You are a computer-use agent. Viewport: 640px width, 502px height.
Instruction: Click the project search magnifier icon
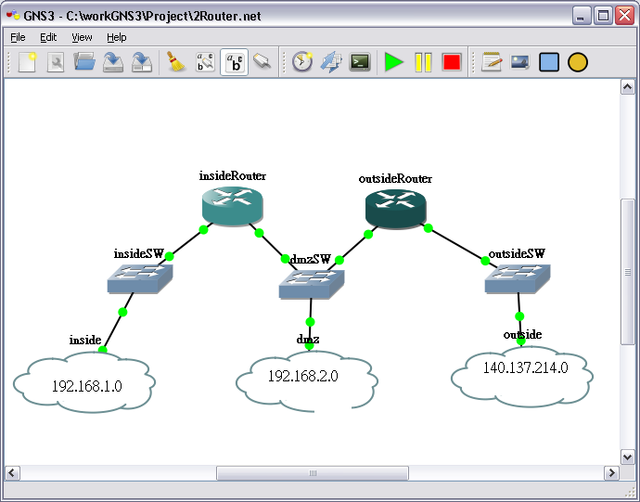tap(56, 62)
